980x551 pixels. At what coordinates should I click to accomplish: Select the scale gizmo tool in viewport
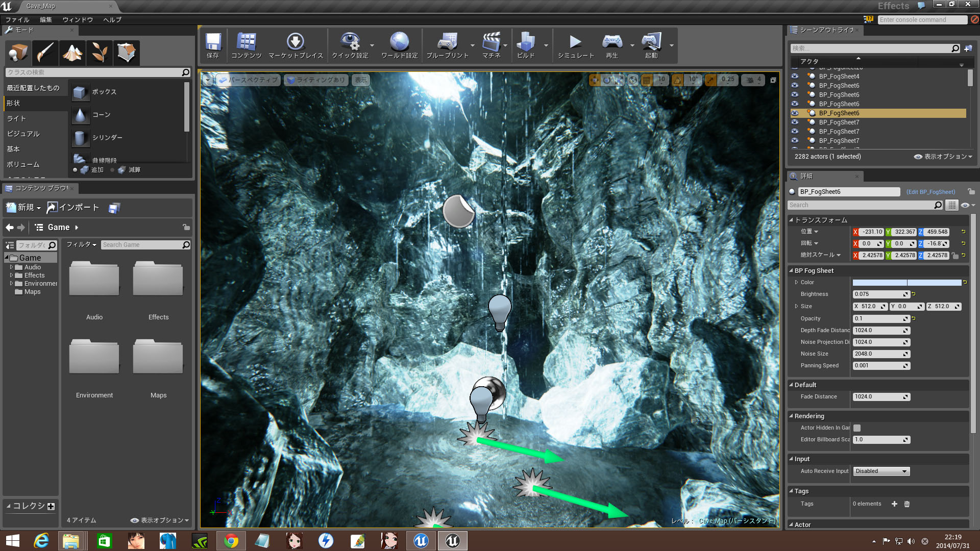(x=619, y=80)
